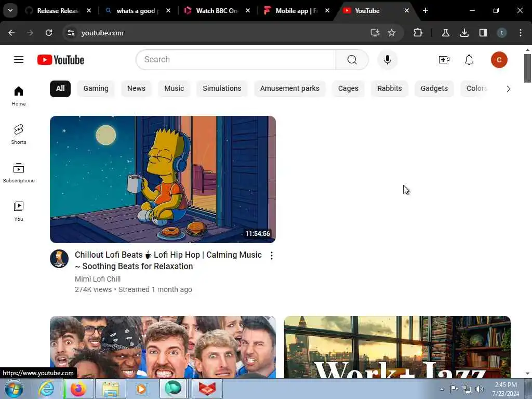532x399 pixels.
Task: Open the YouTube hamburger guide menu
Action: click(19, 60)
